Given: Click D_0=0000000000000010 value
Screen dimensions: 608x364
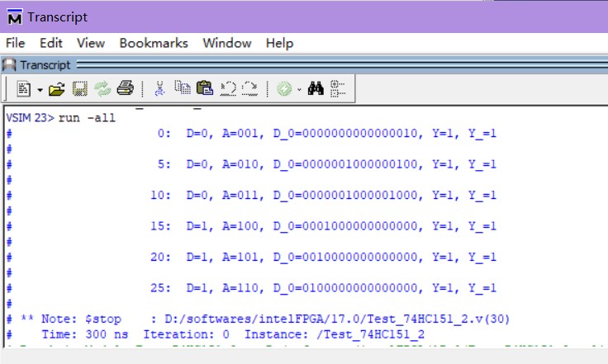Looking at the screenshot, I should click(x=345, y=134).
